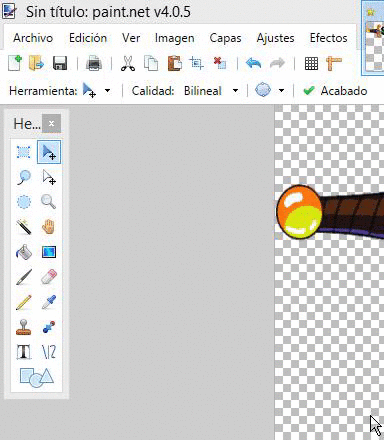The height and width of the screenshot is (440, 384).
Task: Select the Rectangle Select tool
Action: 24,152
